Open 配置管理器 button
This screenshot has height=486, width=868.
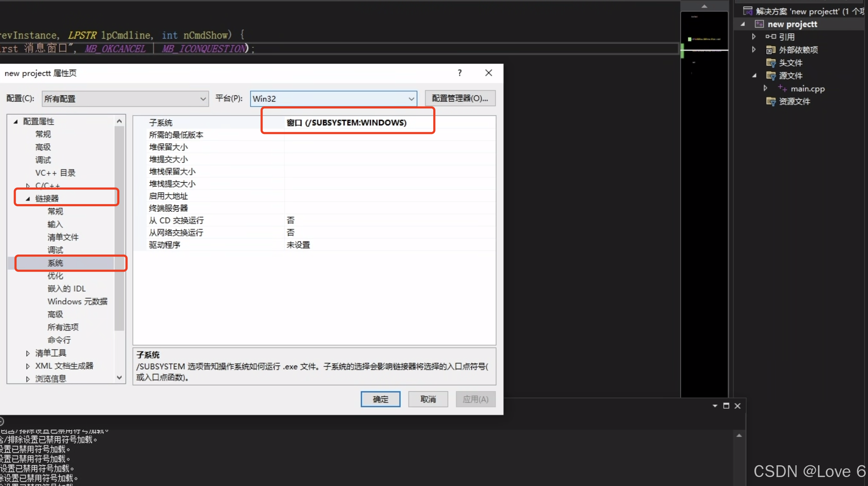[x=460, y=99]
